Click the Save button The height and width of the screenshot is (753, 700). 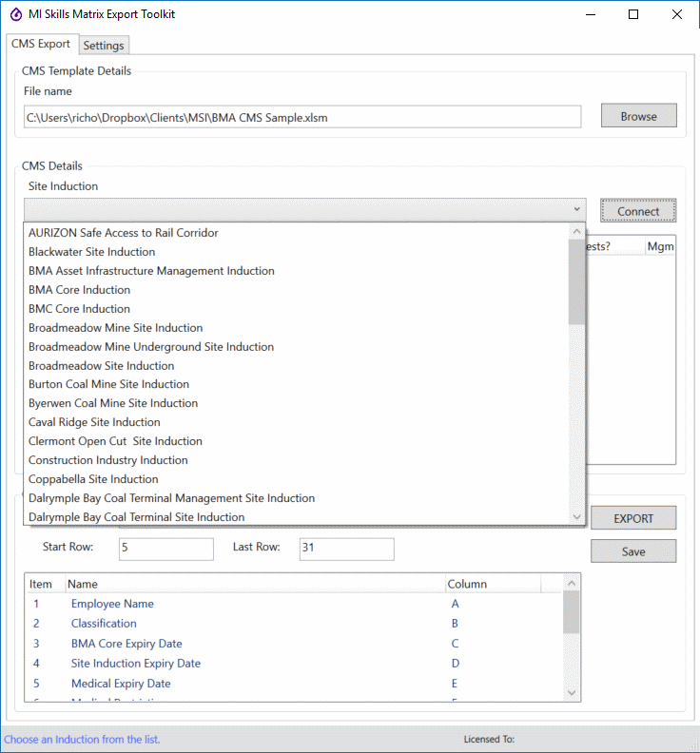(633, 551)
